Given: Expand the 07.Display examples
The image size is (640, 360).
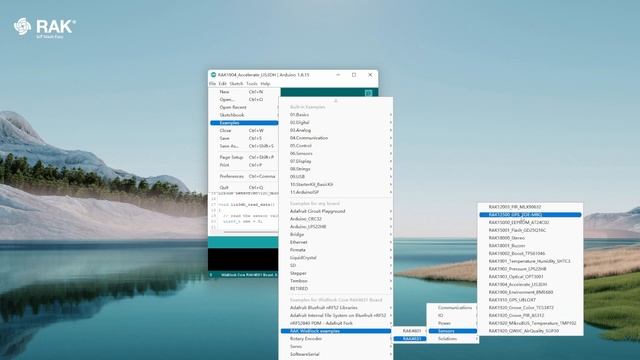Looking at the screenshot, I should point(336,161).
